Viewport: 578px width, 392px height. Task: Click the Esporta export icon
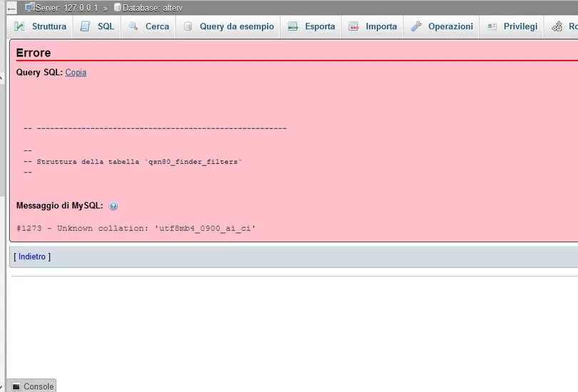[293, 26]
